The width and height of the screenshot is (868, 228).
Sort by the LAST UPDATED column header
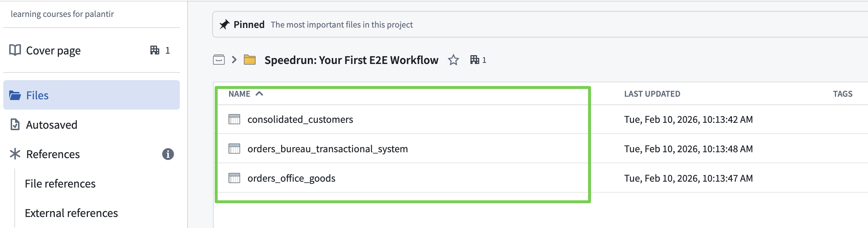[x=652, y=94]
